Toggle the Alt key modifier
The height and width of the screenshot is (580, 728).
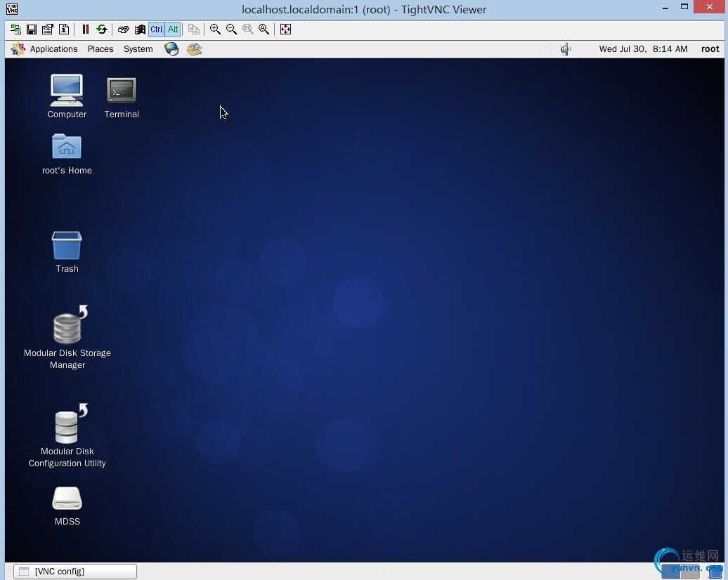(x=173, y=29)
